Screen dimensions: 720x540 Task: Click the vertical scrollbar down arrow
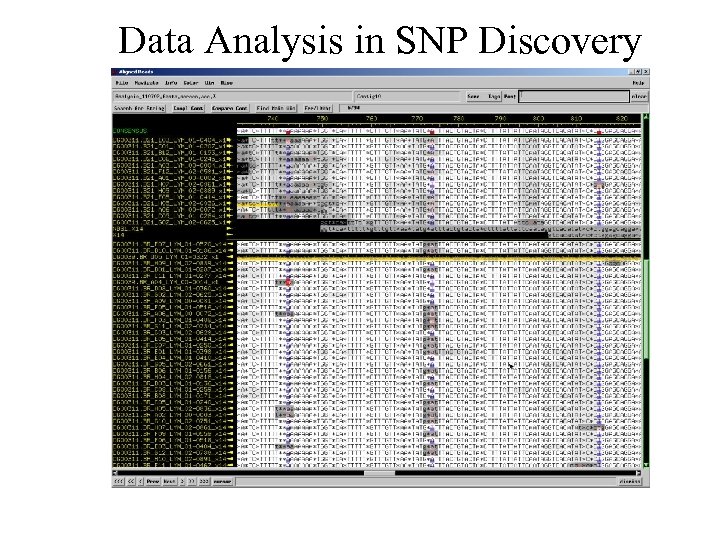point(646,465)
